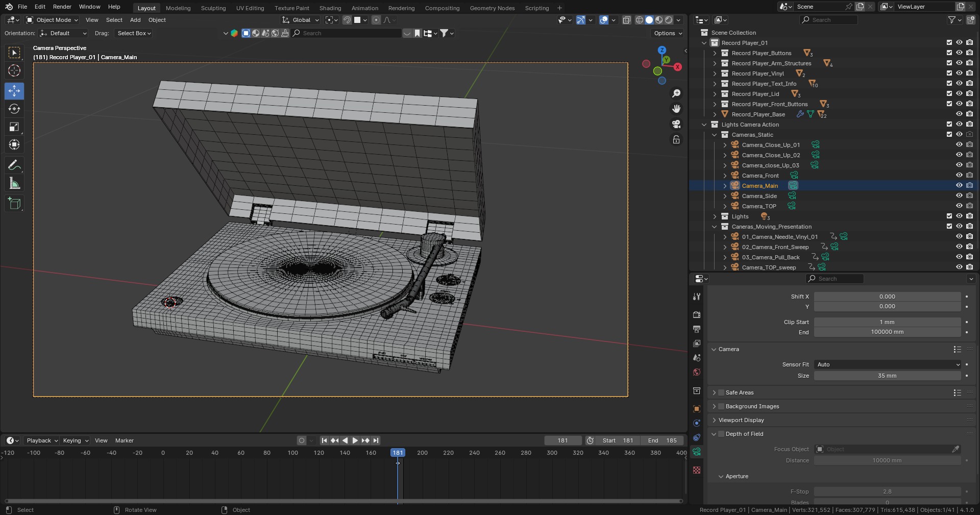Viewport: 980px width, 515px height.
Task: Hide Camera_Front in viewport
Action: coord(959,175)
